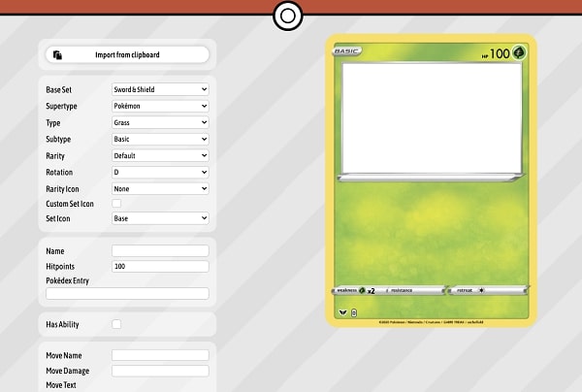Click the Custom Set Icon label

pyautogui.click(x=70, y=204)
